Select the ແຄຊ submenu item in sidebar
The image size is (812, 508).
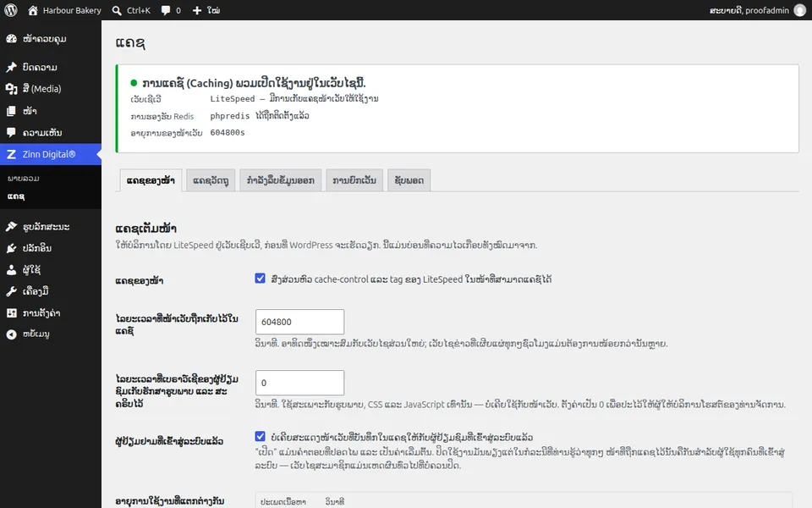[16, 196]
